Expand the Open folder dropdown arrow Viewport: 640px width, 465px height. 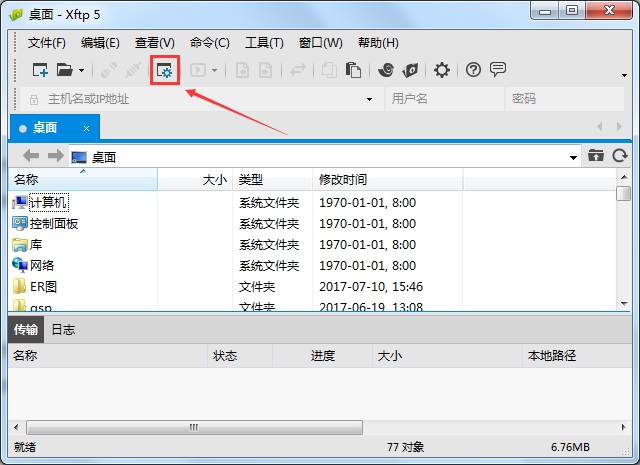point(81,71)
